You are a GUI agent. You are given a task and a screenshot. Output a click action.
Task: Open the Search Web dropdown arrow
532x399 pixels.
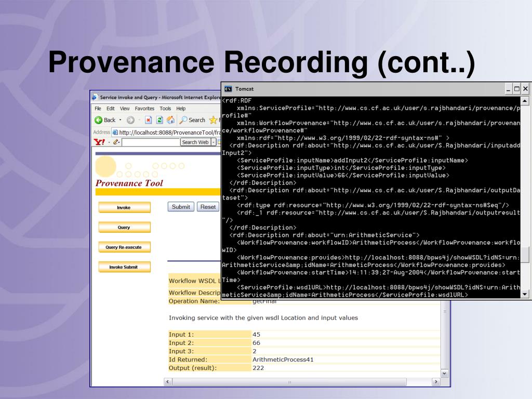(214, 142)
